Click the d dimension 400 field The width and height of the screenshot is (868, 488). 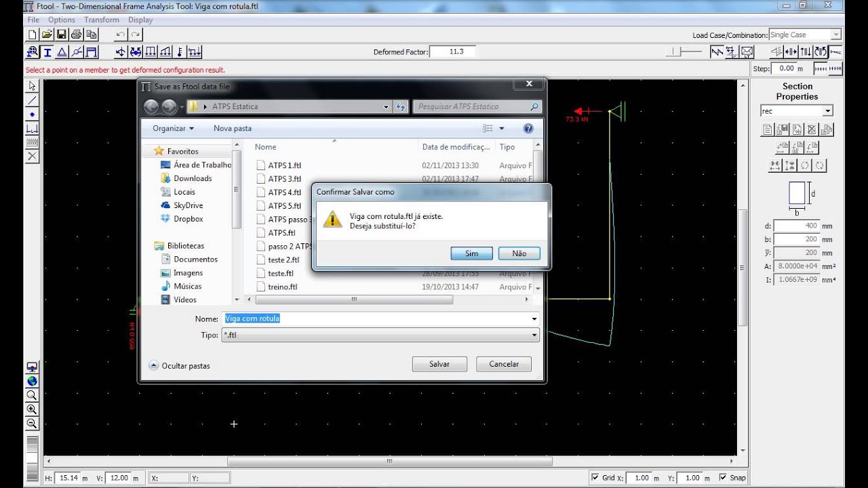click(796, 226)
